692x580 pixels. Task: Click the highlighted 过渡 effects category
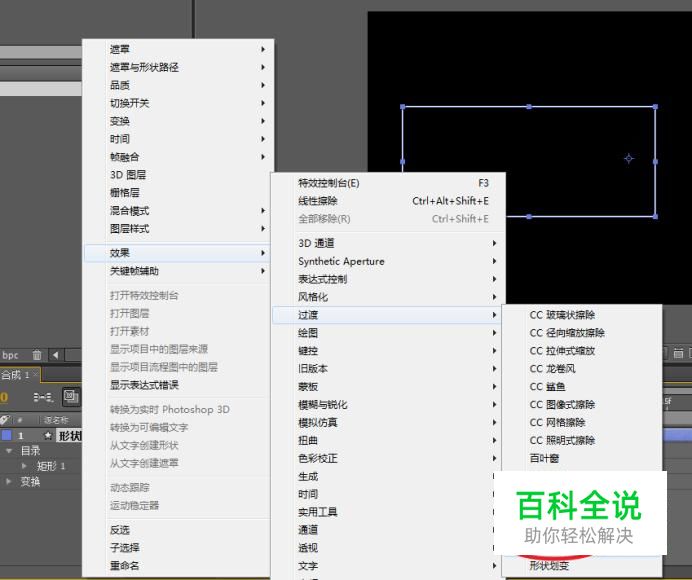click(387, 315)
